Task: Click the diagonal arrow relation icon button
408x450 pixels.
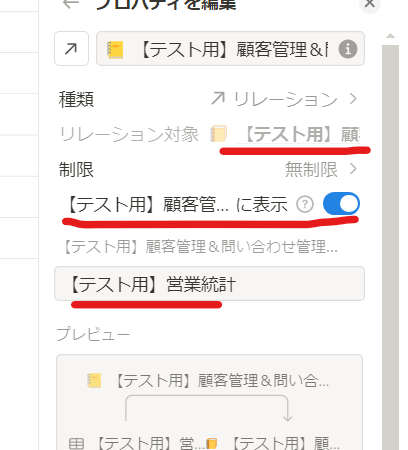Action: (71, 49)
